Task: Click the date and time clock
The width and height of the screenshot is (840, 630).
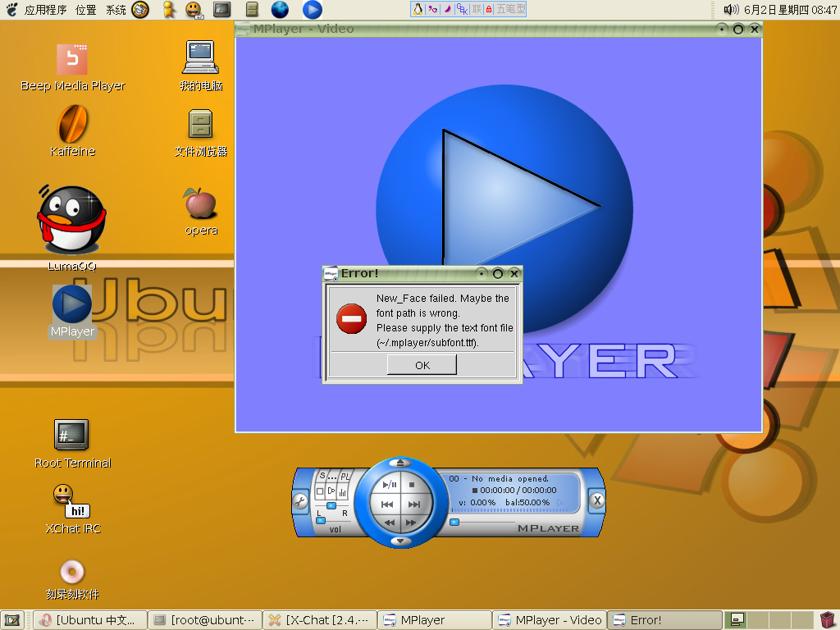Action: point(790,10)
